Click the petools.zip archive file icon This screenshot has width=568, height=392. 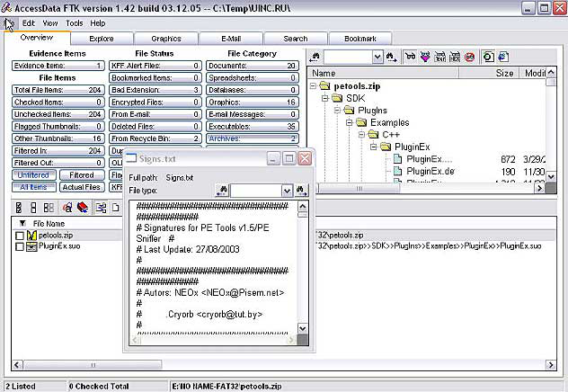[31, 236]
